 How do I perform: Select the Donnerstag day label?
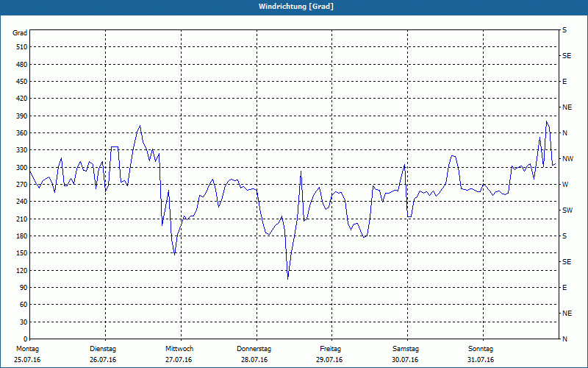point(254,349)
